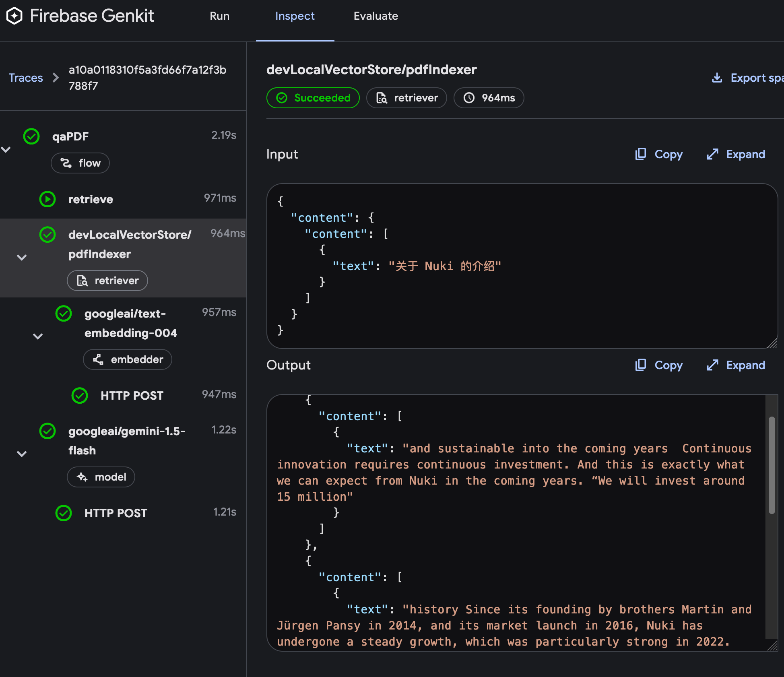Select the HTTP POST 947ms span
This screenshot has width=784, height=677.
click(x=132, y=396)
